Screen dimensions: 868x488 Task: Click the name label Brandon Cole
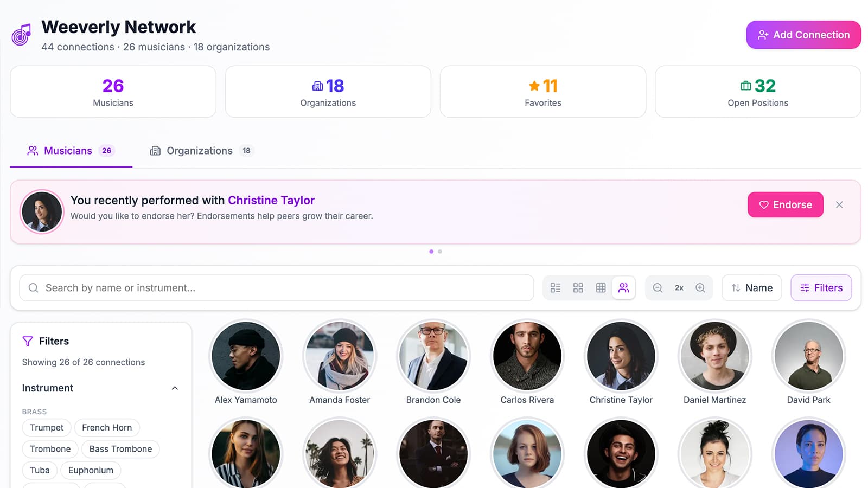coord(433,400)
